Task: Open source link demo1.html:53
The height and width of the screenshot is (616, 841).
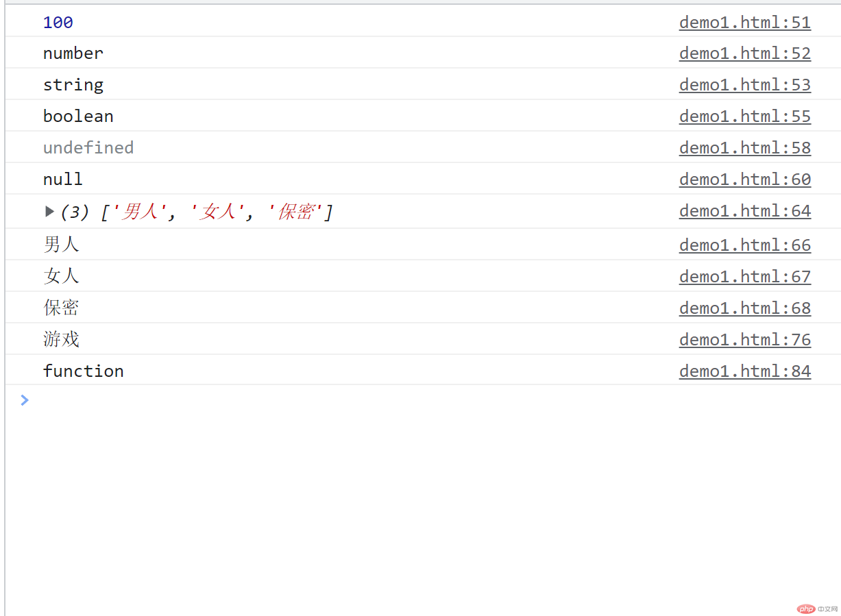Action: click(x=745, y=85)
